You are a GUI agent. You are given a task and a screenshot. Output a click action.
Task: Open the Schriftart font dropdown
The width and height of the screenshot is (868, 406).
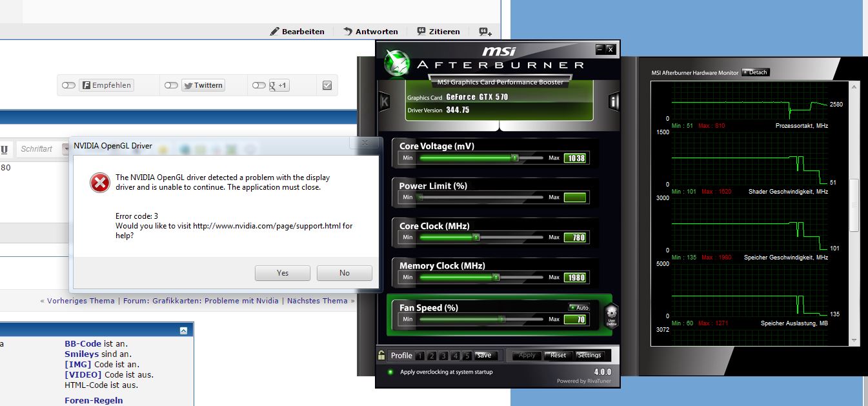click(x=66, y=149)
